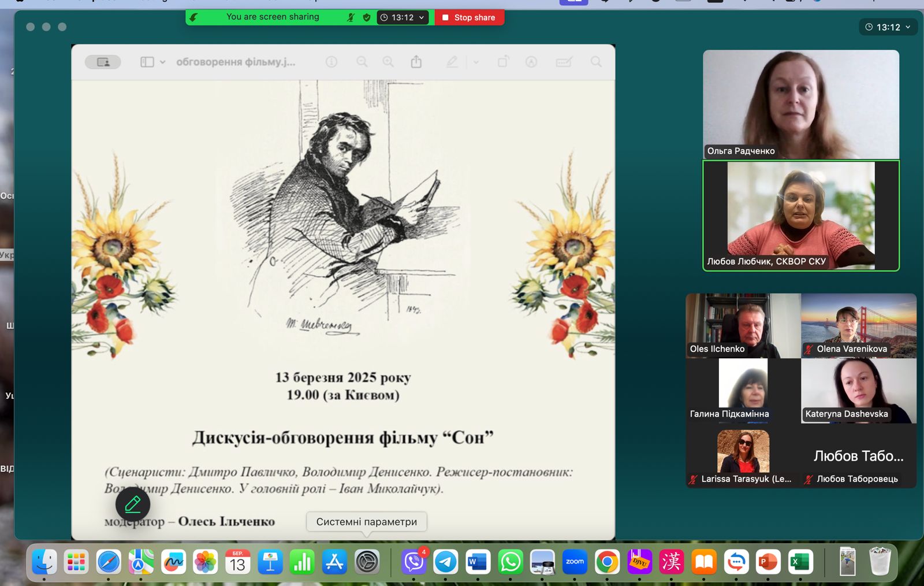This screenshot has height=586, width=924.
Task: Select Oles Ilchenko video tile
Action: point(743,325)
